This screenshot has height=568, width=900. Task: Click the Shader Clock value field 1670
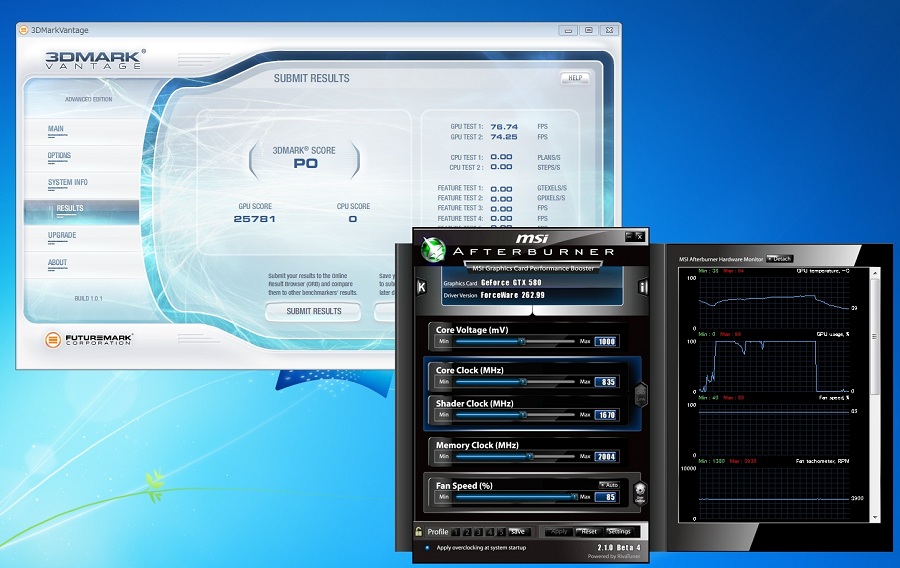coord(606,415)
